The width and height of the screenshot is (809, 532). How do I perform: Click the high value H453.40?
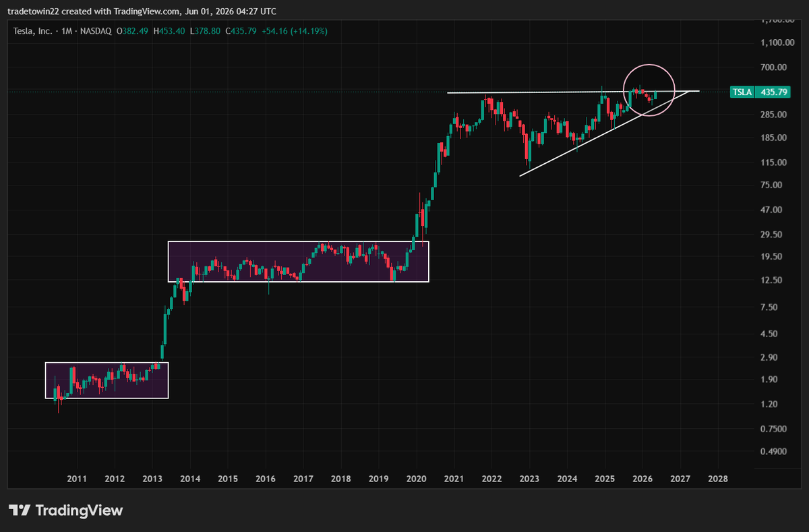click(169, 30)
